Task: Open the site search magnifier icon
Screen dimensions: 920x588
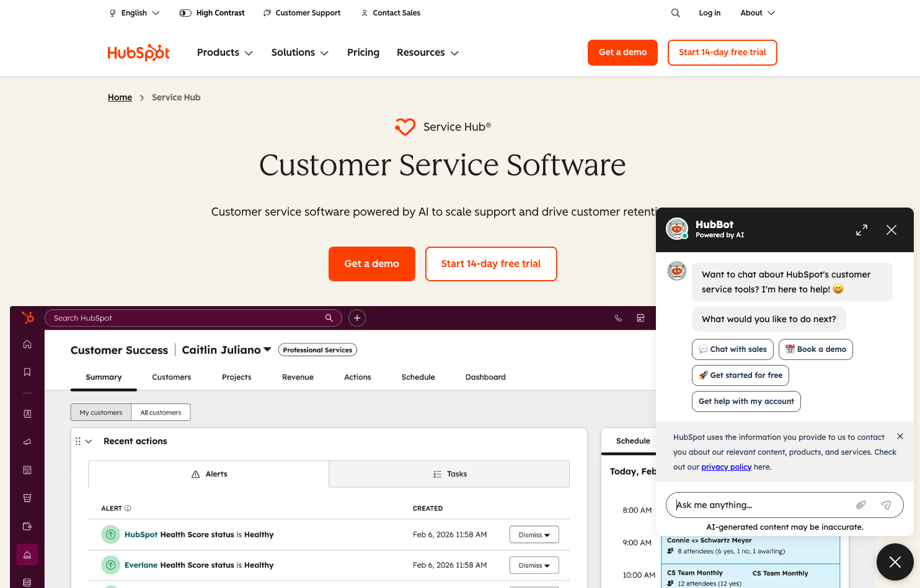Action: [x=676, y=13]
